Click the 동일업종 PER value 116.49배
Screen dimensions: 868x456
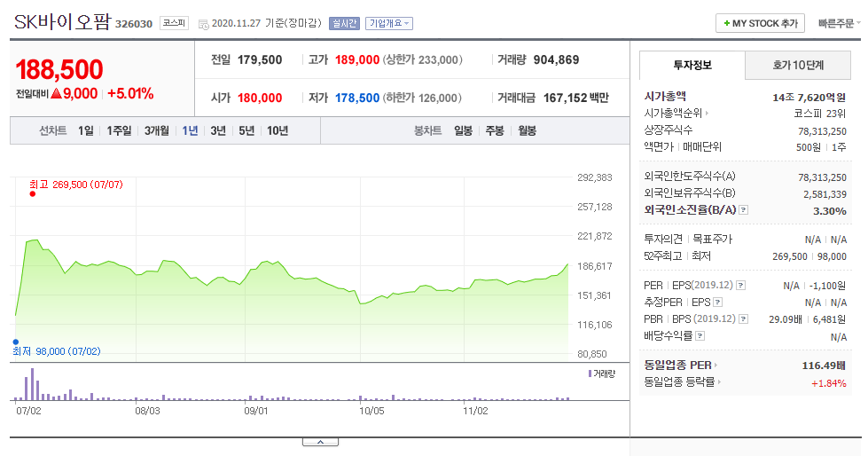[824, 366]
